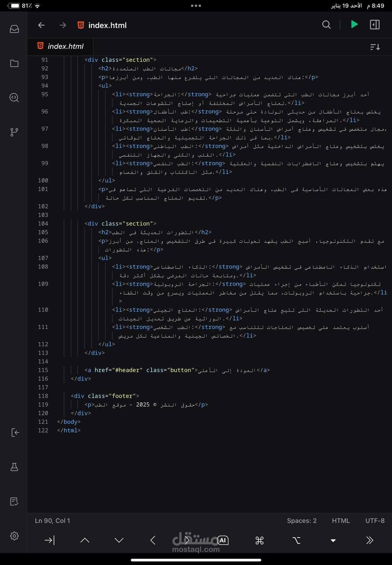Run the file with green play button
The image size is (392, 565).
354,25
